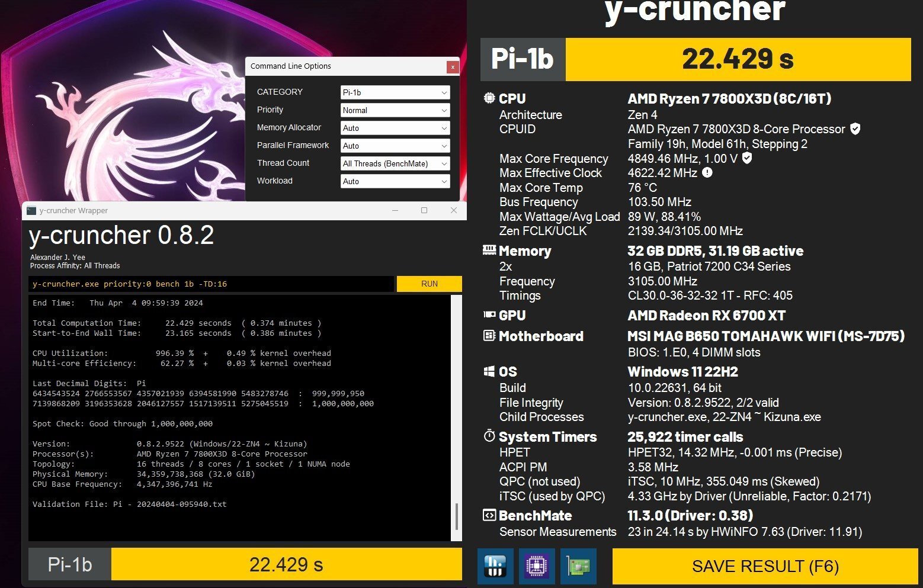
Task: Click the Total Computation Time line
Action: point(177,323)
